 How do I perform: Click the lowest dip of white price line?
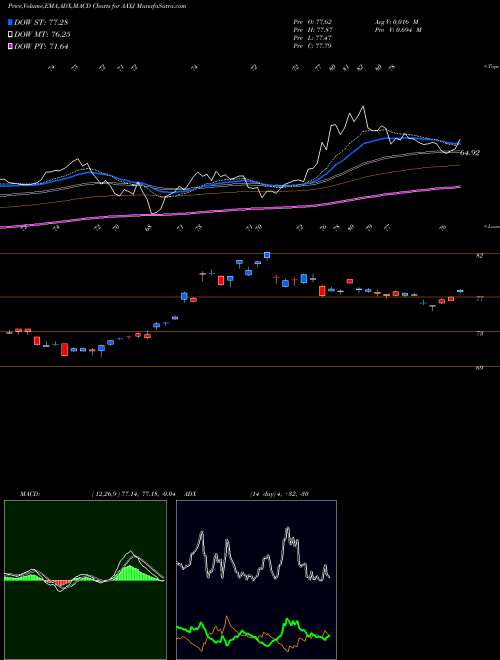155,213
